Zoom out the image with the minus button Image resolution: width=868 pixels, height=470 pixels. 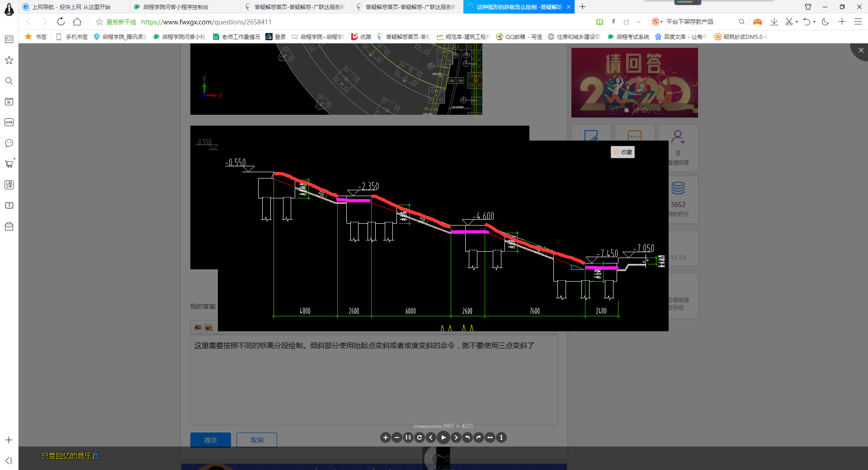tap(397, 437)
